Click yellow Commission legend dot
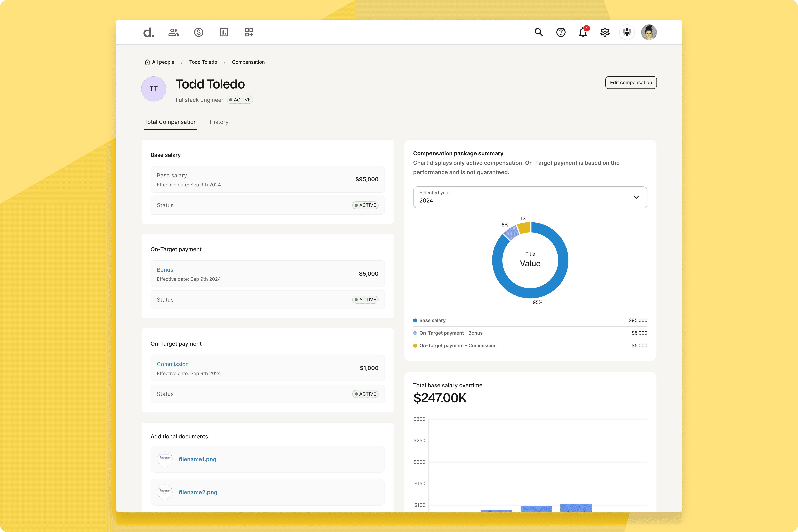 [415, 346]
